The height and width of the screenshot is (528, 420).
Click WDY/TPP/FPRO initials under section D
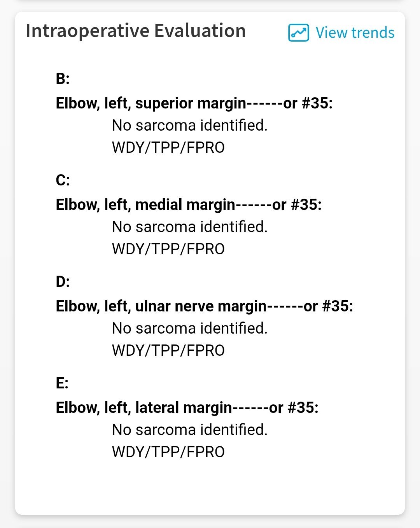coord(168,351)
